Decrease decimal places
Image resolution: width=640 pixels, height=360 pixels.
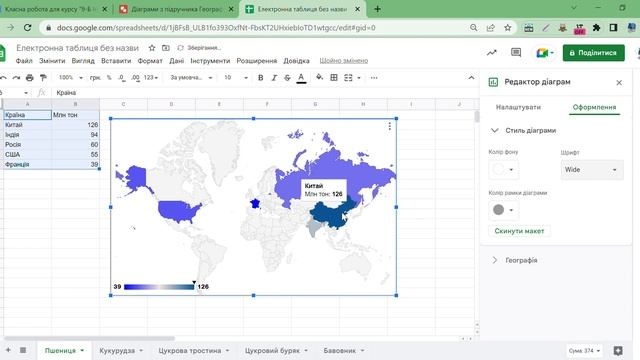click(x=122, y=78)
